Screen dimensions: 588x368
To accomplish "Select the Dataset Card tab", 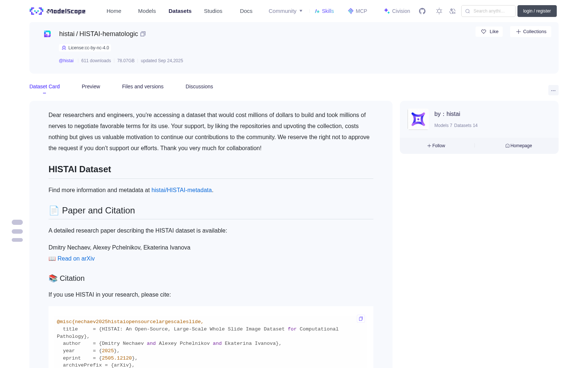I will pyautogui.click(x=44, y=86).
